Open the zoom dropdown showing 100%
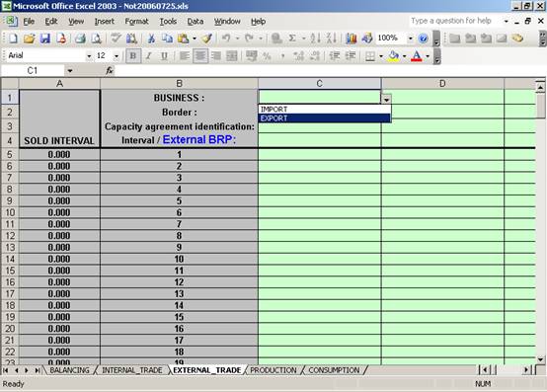The image size is (547, 392). tap(411, 39)
